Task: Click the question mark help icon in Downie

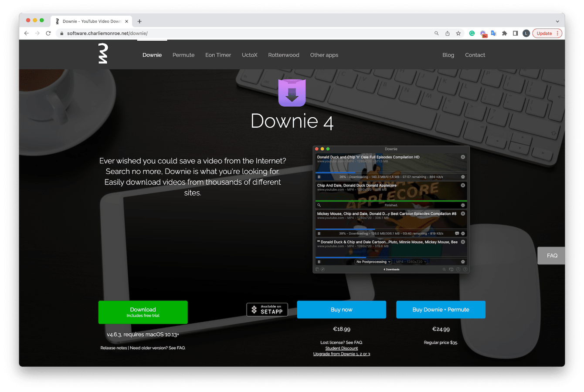Action: [x=465, y=270]
